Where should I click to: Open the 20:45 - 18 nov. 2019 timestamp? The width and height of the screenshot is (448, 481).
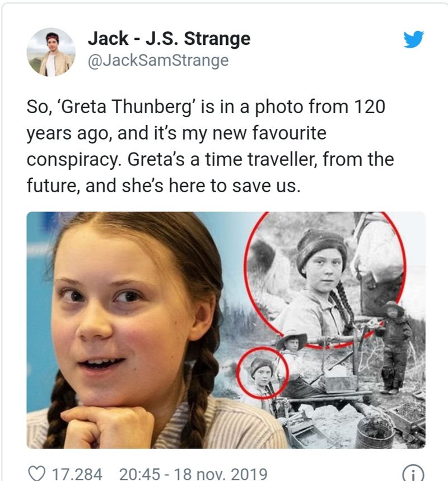(193, 474)
